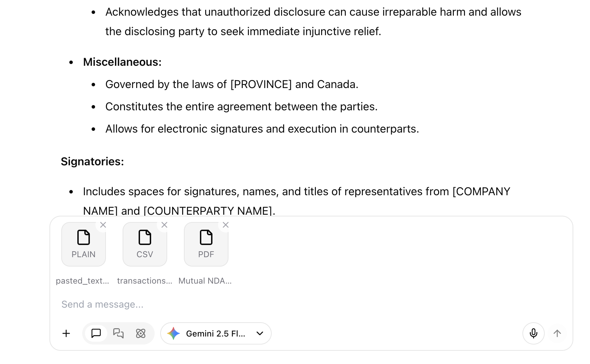Image resolution: width=590 pixels, height=364 pixels.
Task: Click the transactions file name label
Action: [145, 281]
